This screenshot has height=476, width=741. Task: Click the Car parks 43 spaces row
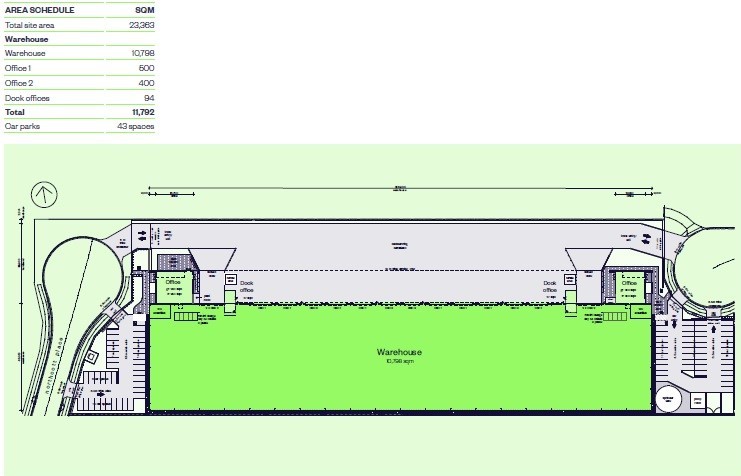click(x=79, y=126)
